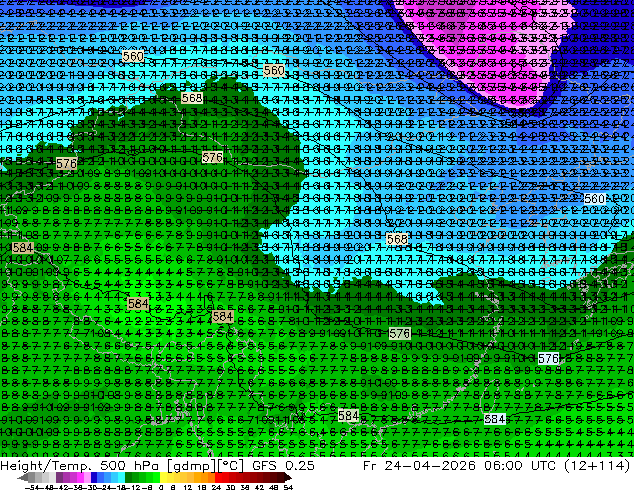Choose the magenta -36 legend swatch

[x=80, y=477]
